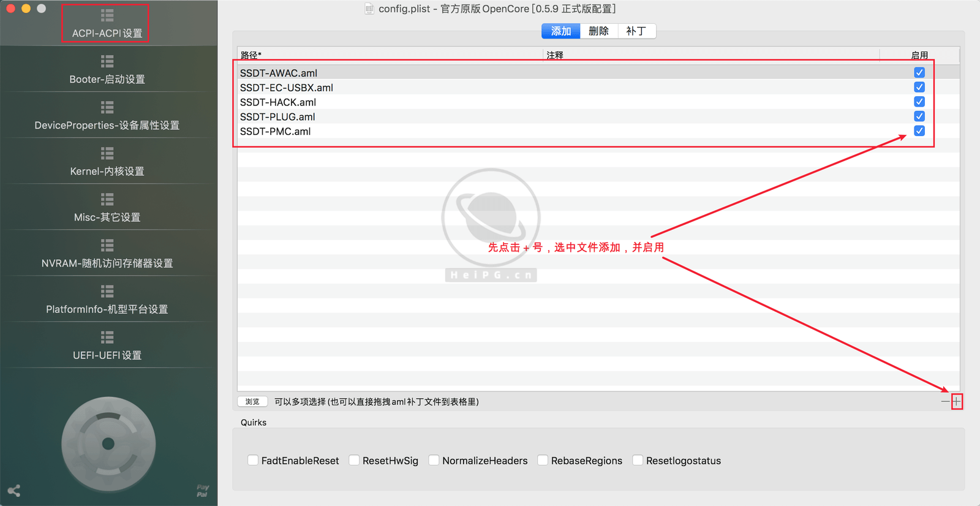Screen dimensions: 980x506
Task: Click the PayPal donate icon
Action: coord(202,491)
